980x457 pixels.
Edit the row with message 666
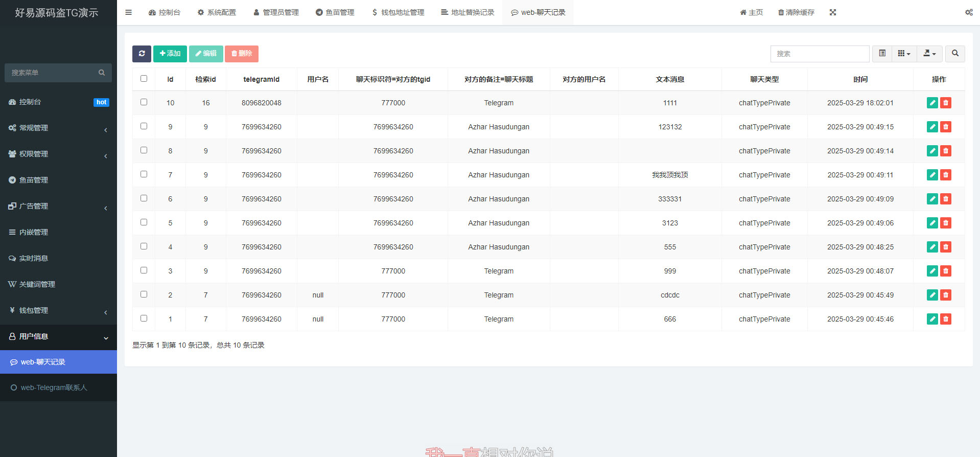tap(932, 319)
